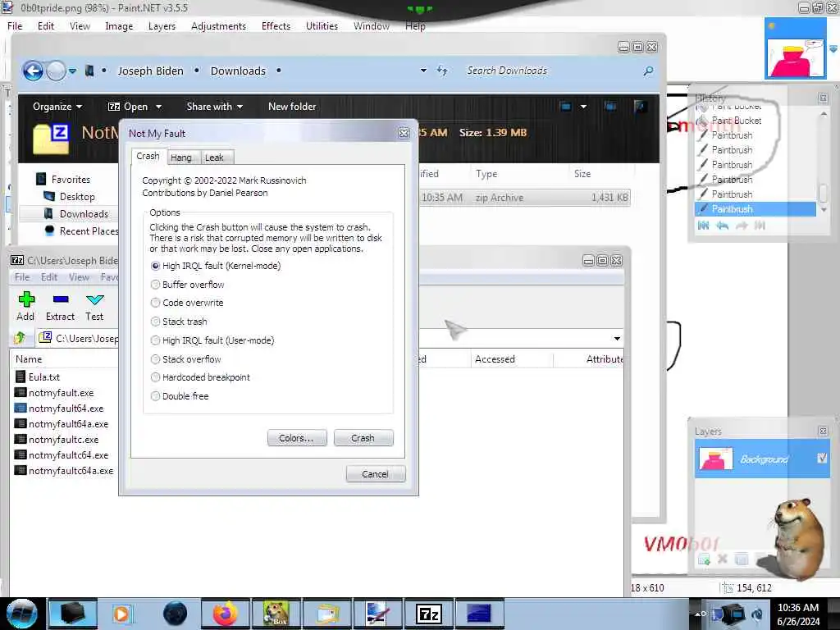Select the Crash tab in Not My Fault
The height and width of the screenshot is (630, 840).
[x=148, y=156]
